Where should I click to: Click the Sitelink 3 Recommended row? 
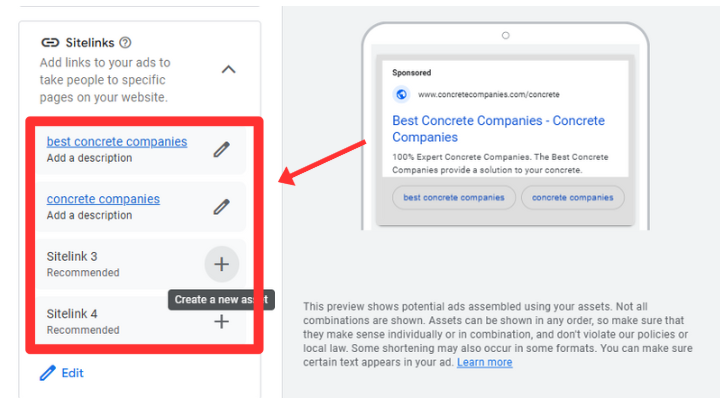[141, 264]
